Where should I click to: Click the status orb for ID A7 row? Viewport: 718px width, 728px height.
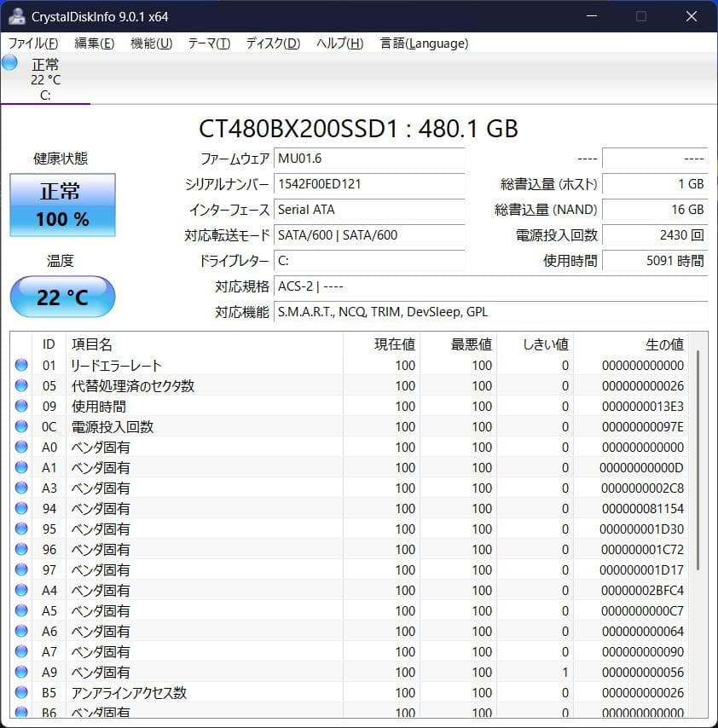21,651
